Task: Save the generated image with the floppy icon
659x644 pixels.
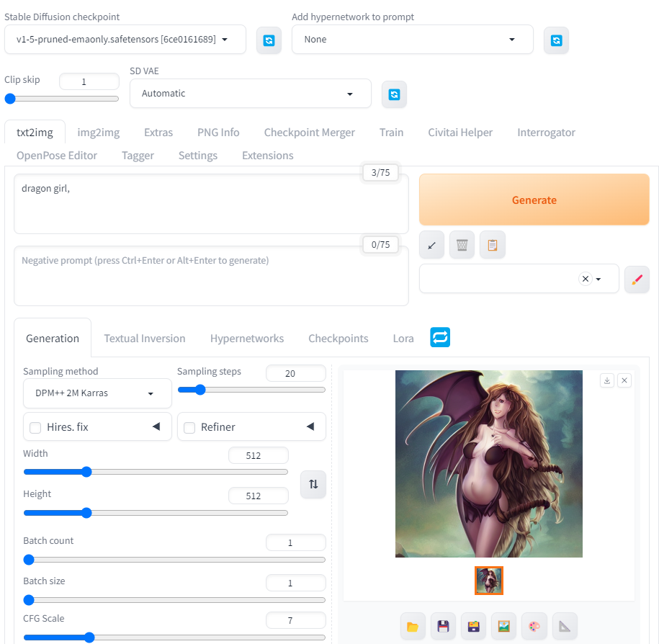Action: (443, 627)
